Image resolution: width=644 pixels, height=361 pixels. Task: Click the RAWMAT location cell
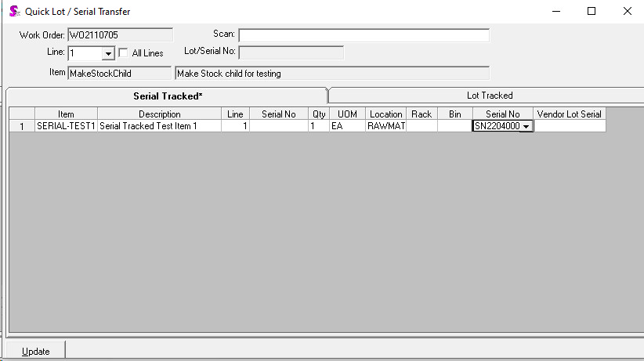tap(385, 126)
